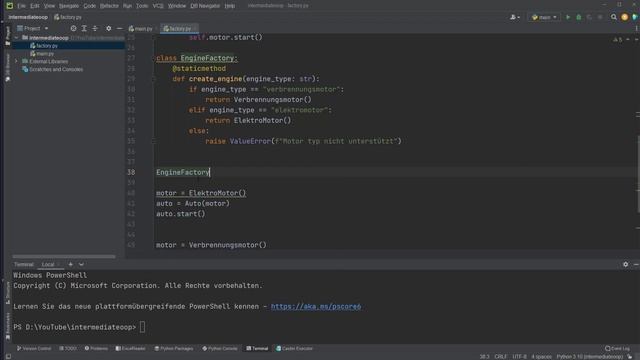Click the CRLF line separator status
The height and width of the screenshot is (360, 640).
[x=500, y=357]
